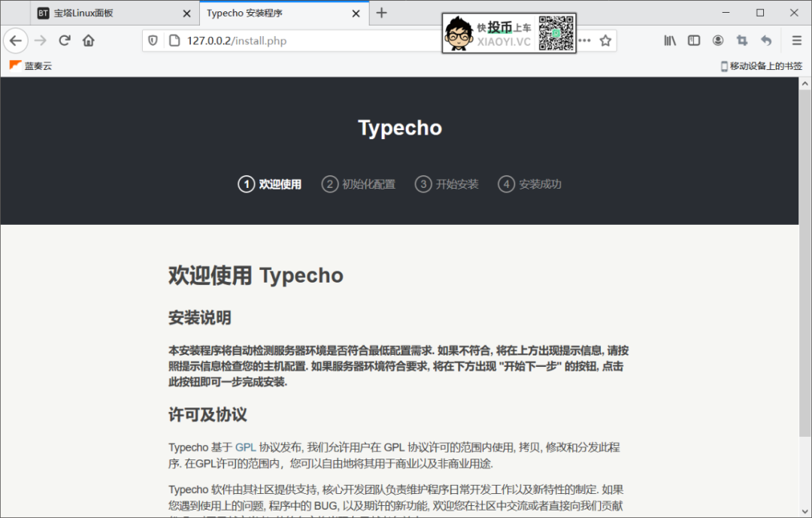Click the forward navigation arrow
The width and height of the screenshot is (812, 518).
point(41,41)
